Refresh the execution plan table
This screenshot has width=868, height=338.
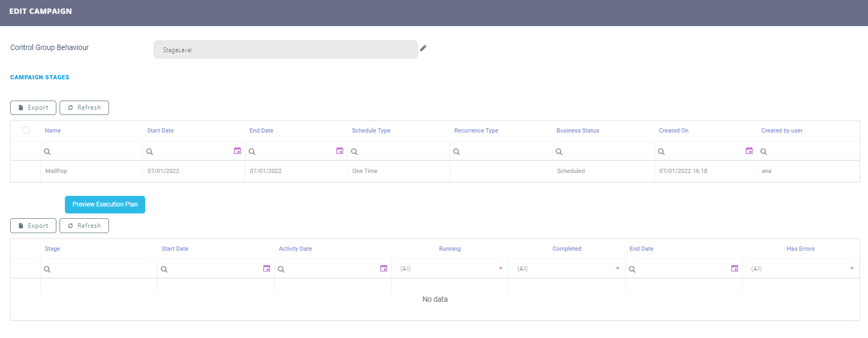point(84,226)
